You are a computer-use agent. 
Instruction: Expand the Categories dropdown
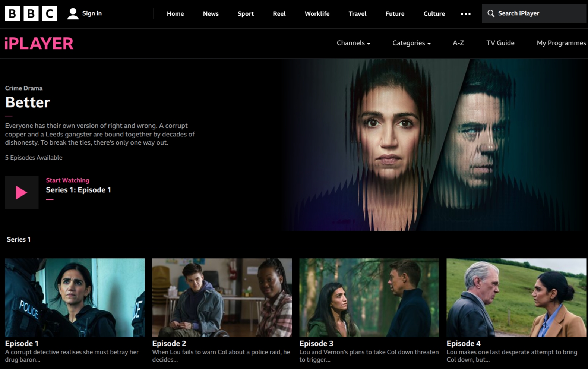coord(411,43)
